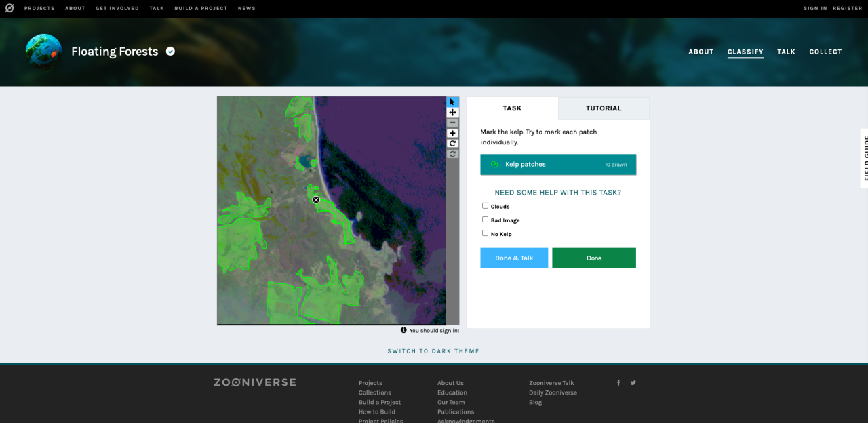Screen dimensions: 868x423
Task: Click the Kelp patches tool icon
Action: pos(494,164)
